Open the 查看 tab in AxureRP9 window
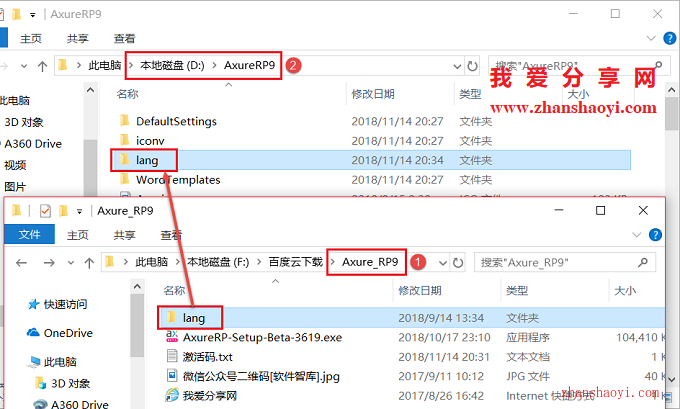The image size is (680, 409). point(124,39)
